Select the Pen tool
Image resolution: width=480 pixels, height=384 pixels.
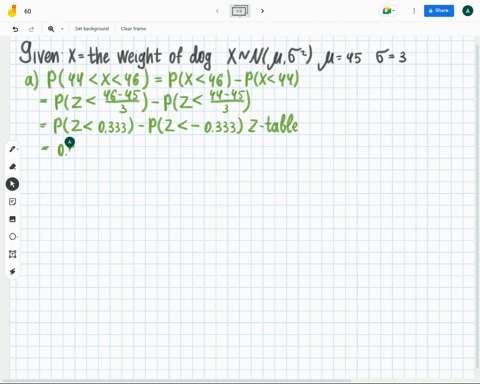coord(13,149)
